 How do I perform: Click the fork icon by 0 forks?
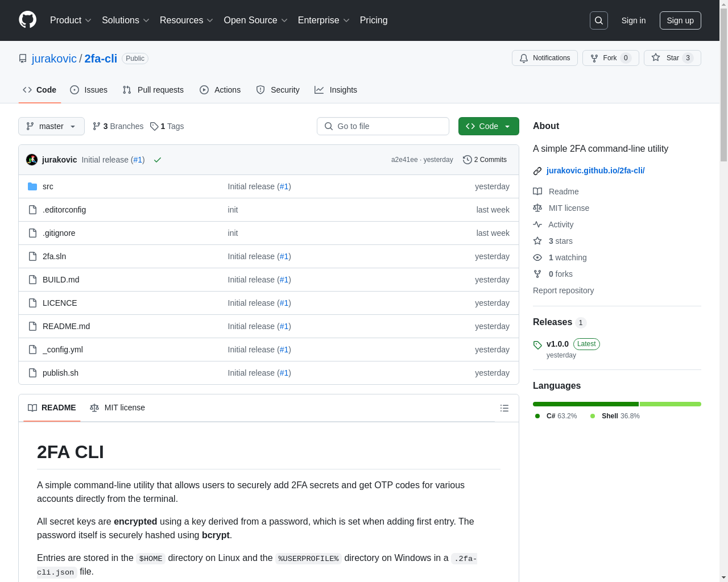coord(537,274)
